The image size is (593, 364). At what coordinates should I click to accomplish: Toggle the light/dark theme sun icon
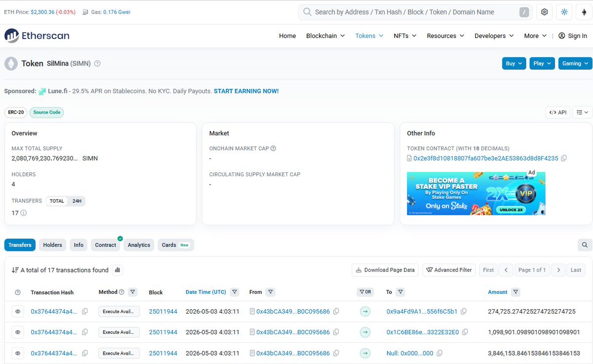(x=564, y=12)
